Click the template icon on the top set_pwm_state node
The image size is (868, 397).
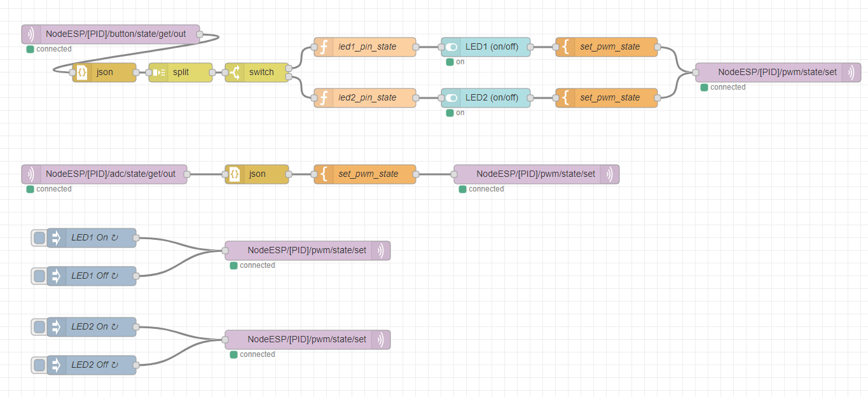[565, 47]
